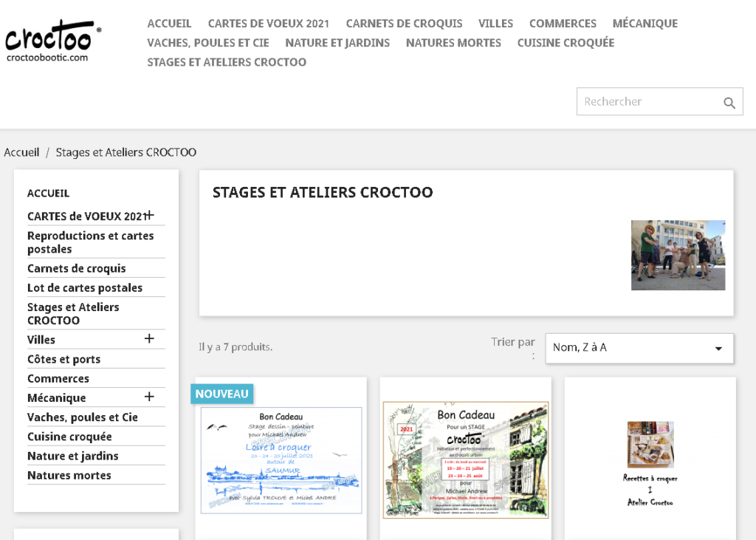Expand the Mécanique subcategories
This screenshot has height=540, width=756.
[x=149, y=397]
